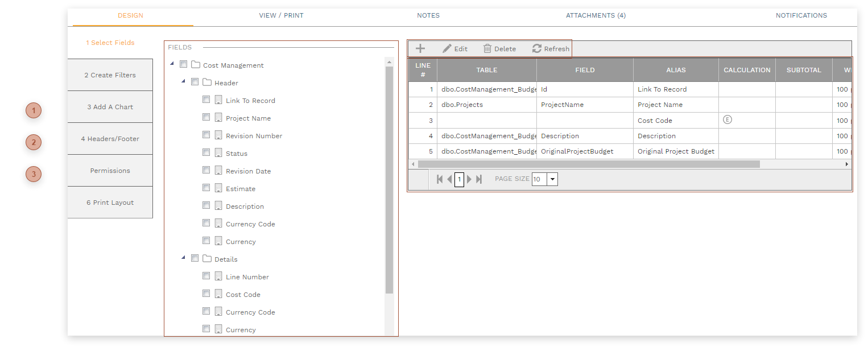
Task: Collapse the Details tree branch
Action: (x=183, y=258)
